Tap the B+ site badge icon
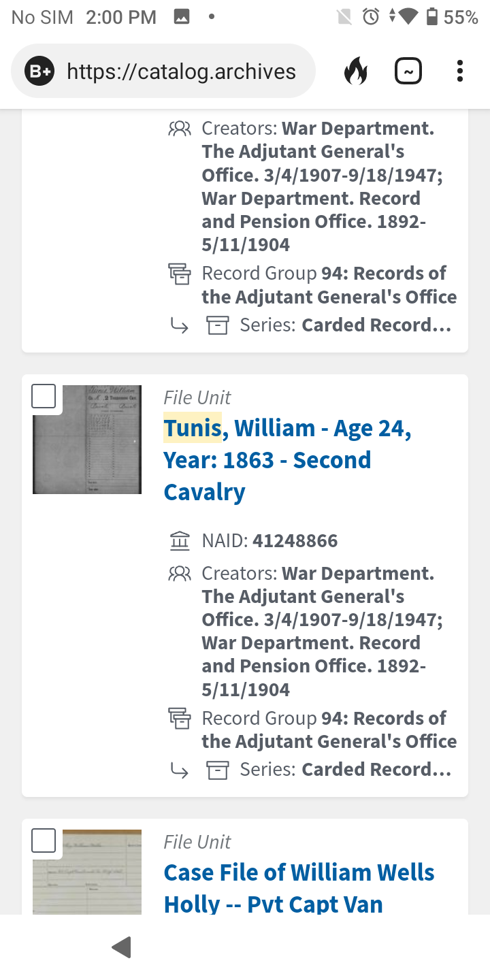490x980 pixels. tap(39, 71)
